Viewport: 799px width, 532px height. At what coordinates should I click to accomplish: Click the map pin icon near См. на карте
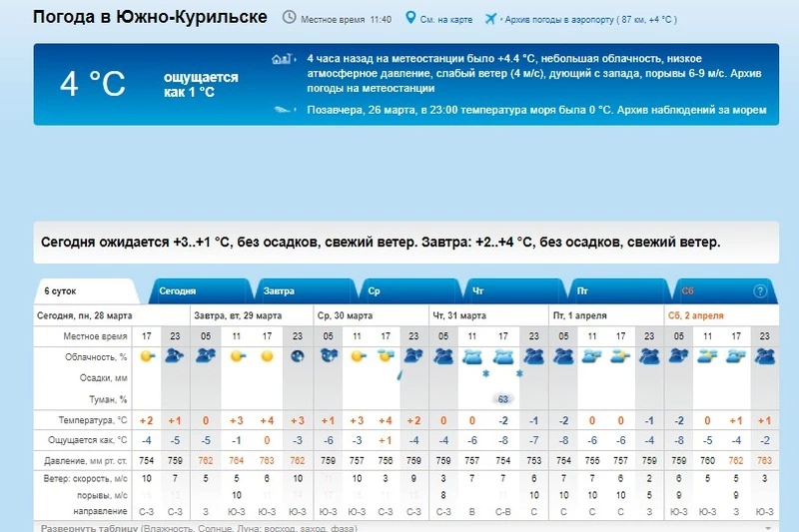411,19
